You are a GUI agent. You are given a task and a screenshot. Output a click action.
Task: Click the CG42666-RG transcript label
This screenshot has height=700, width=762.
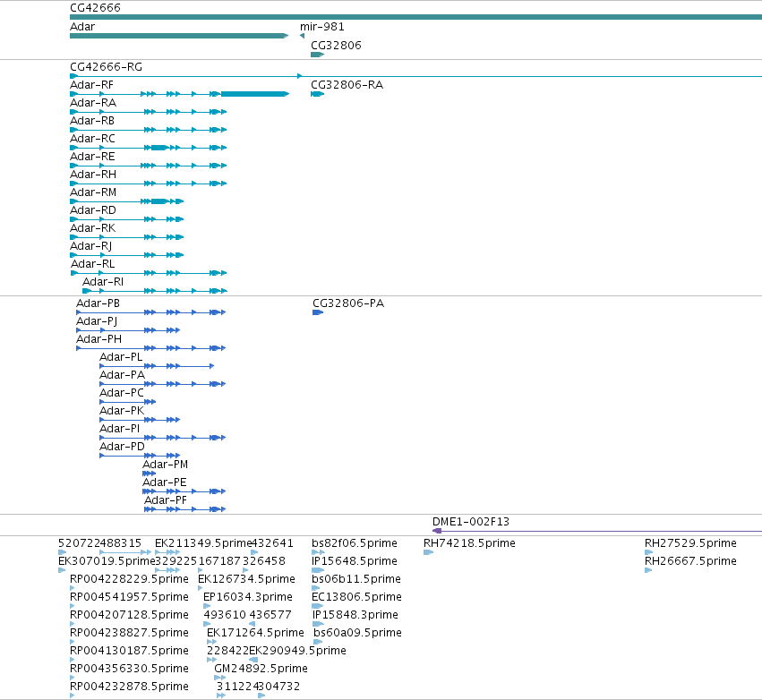point(107,67)
